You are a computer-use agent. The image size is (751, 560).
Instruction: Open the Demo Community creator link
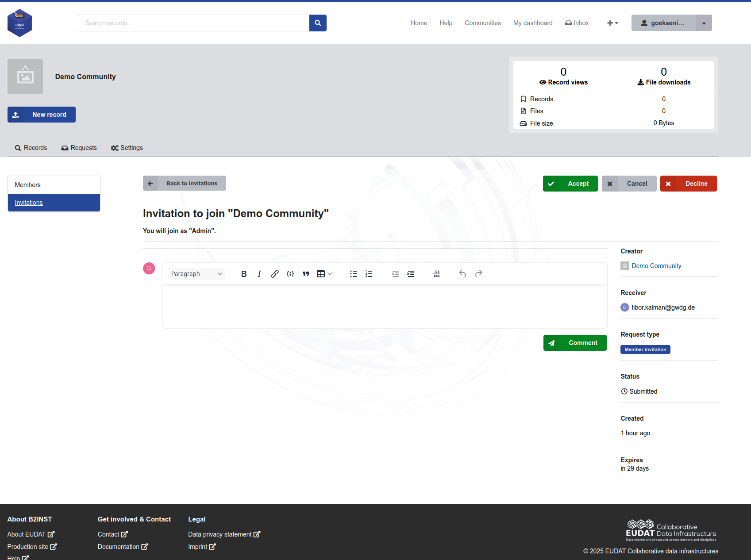pyautogui.click(x=656, y=266)
